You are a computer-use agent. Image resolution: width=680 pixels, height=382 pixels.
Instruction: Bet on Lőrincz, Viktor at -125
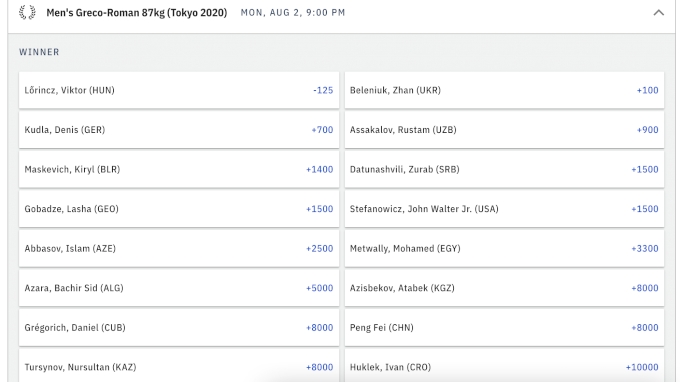[179, 90]
